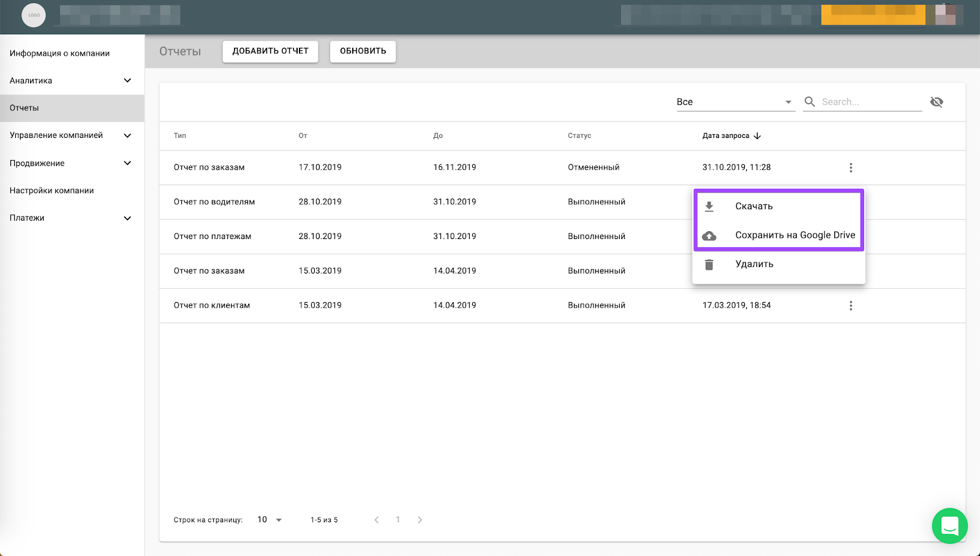
Task: Toggle column visibility eye icon
Action: click(x=936, y=102)
